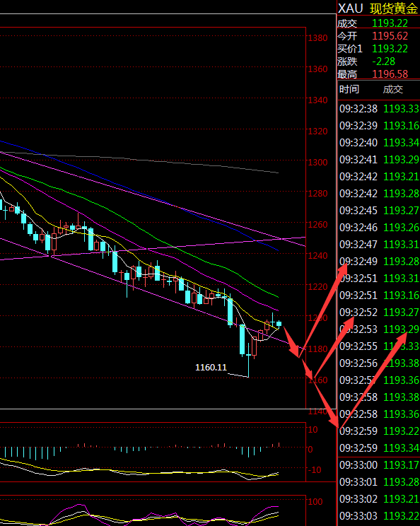This screenshot has height=526, width=420.
Task: Click the 1300 price axis label
Action: tap(317, 163)
